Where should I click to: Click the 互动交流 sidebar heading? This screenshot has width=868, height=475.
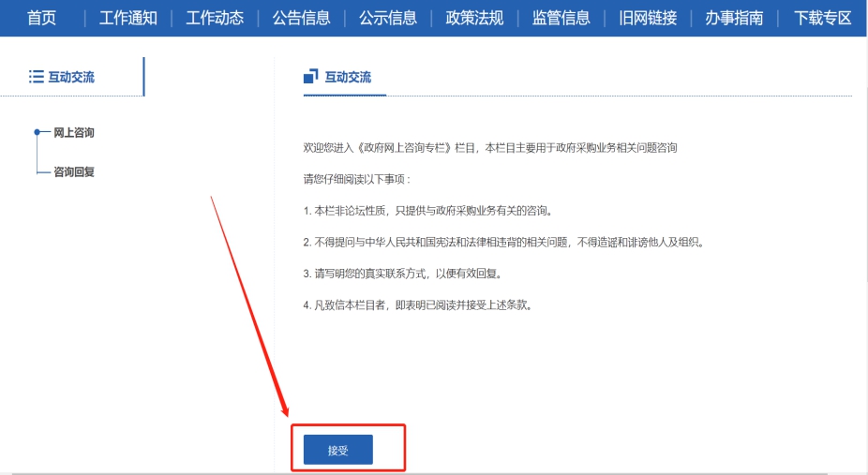[71, 77]
